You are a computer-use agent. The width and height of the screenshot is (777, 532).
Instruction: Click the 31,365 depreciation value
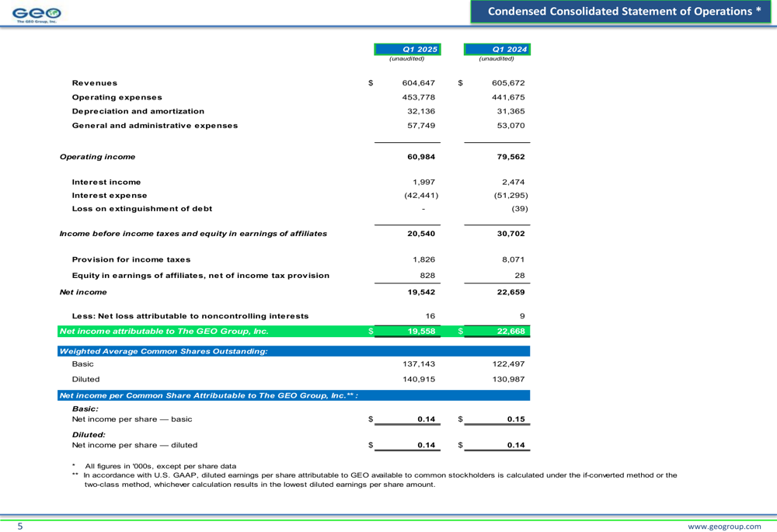(510, 112)
